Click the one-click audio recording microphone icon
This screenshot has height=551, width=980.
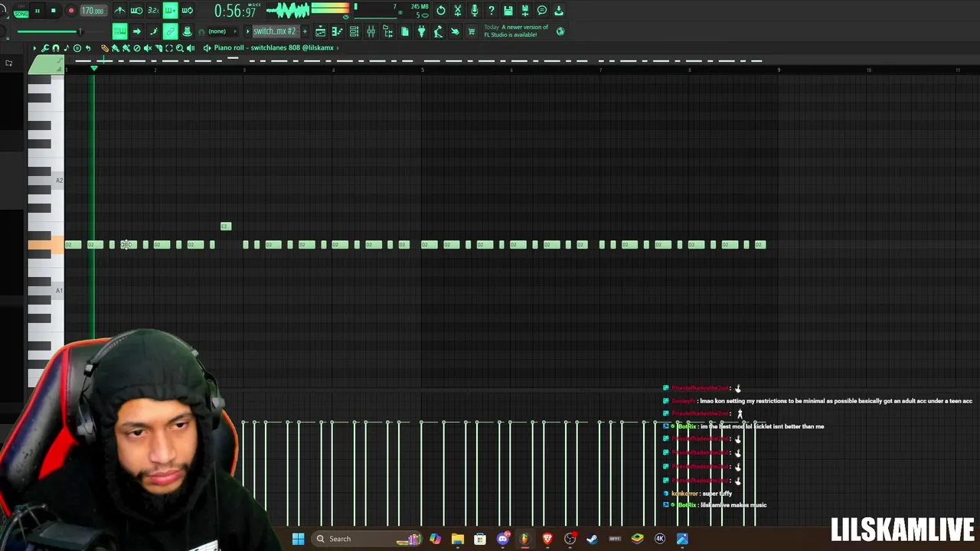point(475,11)
